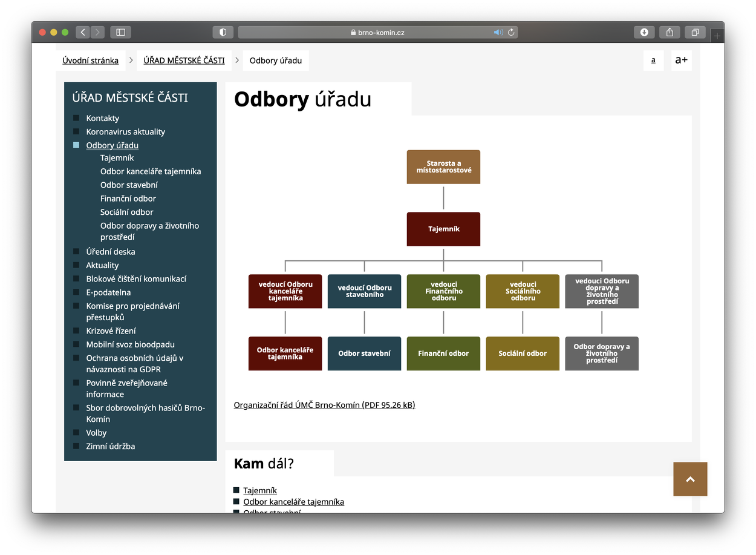Mute audio via address bar speaker
Screen dimensions: 756x555
[498, 32]
